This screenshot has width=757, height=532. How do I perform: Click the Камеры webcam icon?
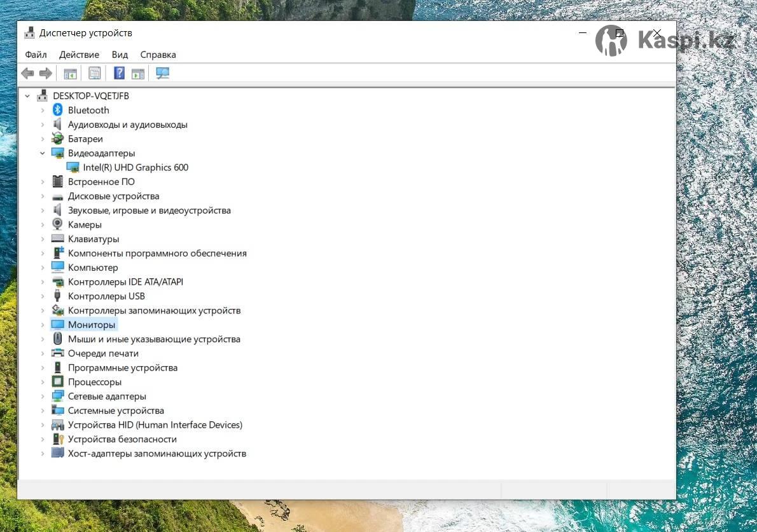58,224
